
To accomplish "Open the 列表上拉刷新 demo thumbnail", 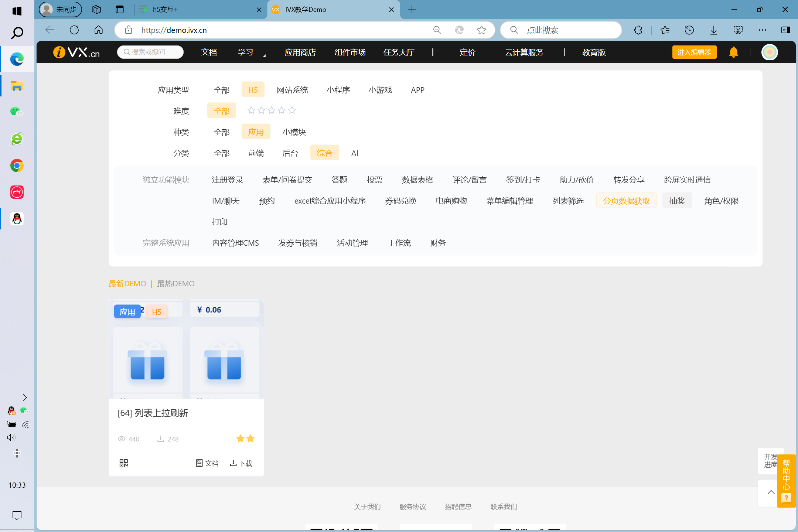I will pyautogui.click(x=186, y=349).
